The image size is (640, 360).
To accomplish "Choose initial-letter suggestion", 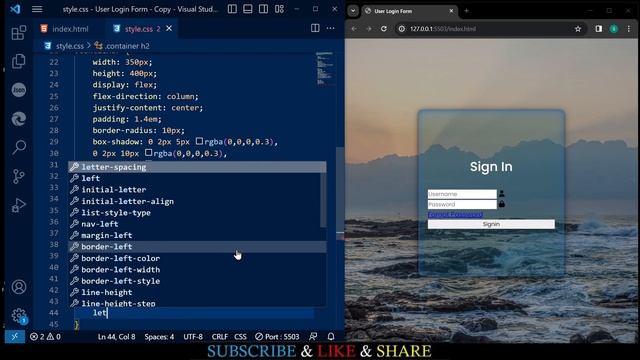I will tap(194, 190).
